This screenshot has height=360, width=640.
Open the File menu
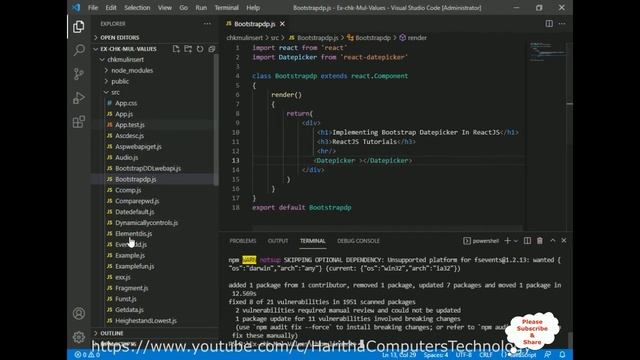point(93,8)
